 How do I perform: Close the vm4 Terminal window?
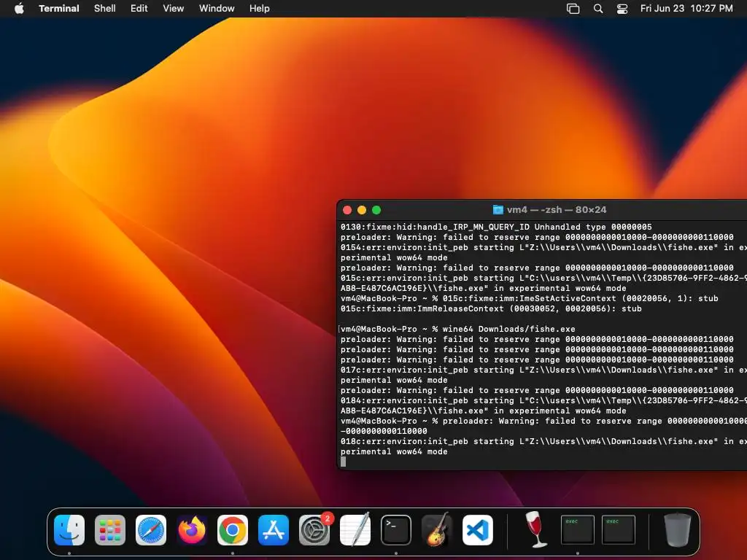347,210
